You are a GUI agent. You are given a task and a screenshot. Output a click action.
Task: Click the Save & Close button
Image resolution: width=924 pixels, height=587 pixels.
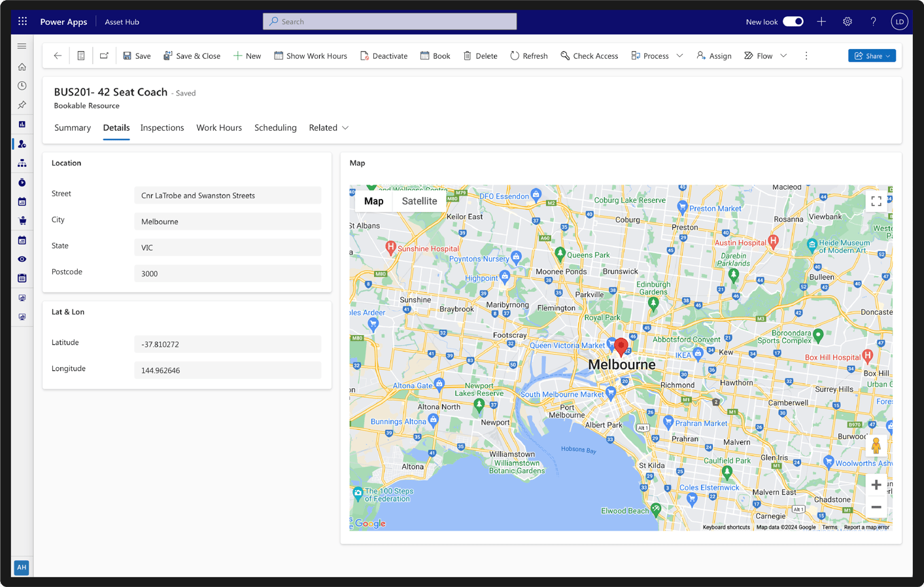(x=192, y=56)
